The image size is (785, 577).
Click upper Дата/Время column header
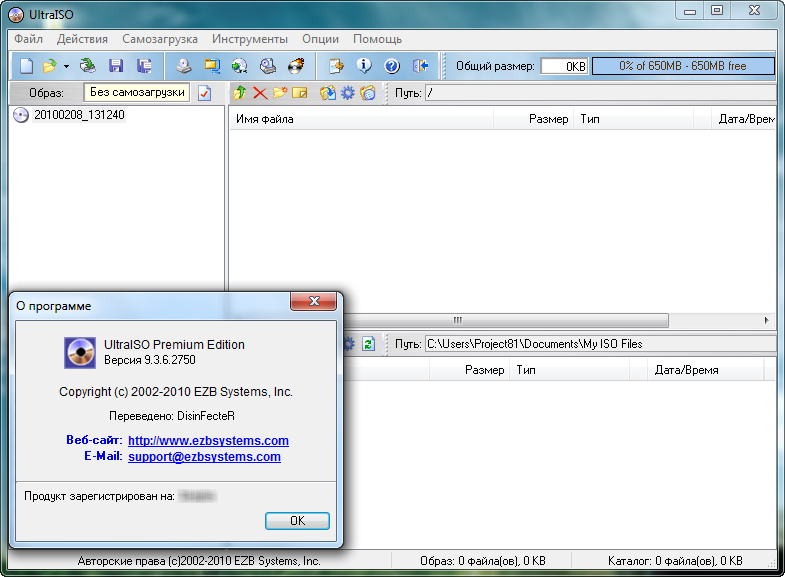(x=743, y=119)
